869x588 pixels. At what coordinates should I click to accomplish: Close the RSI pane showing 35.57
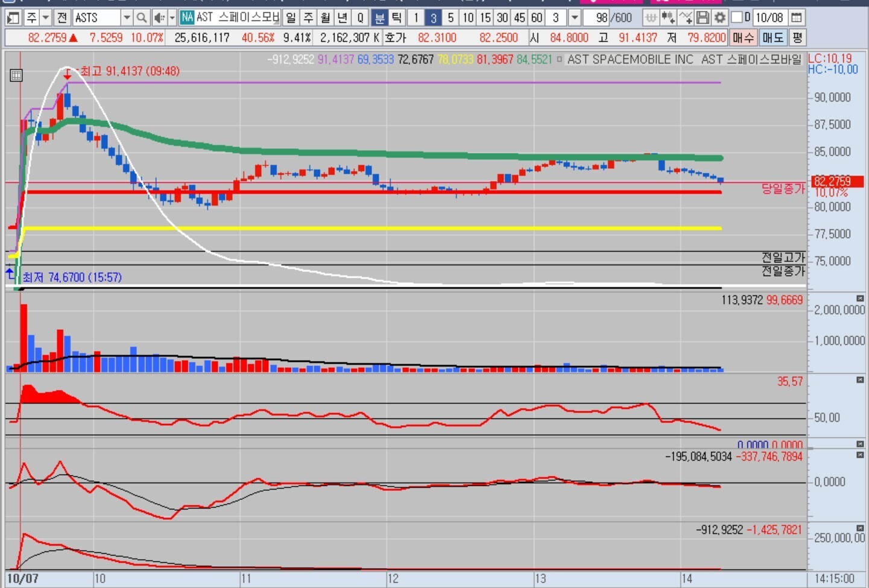860,380
